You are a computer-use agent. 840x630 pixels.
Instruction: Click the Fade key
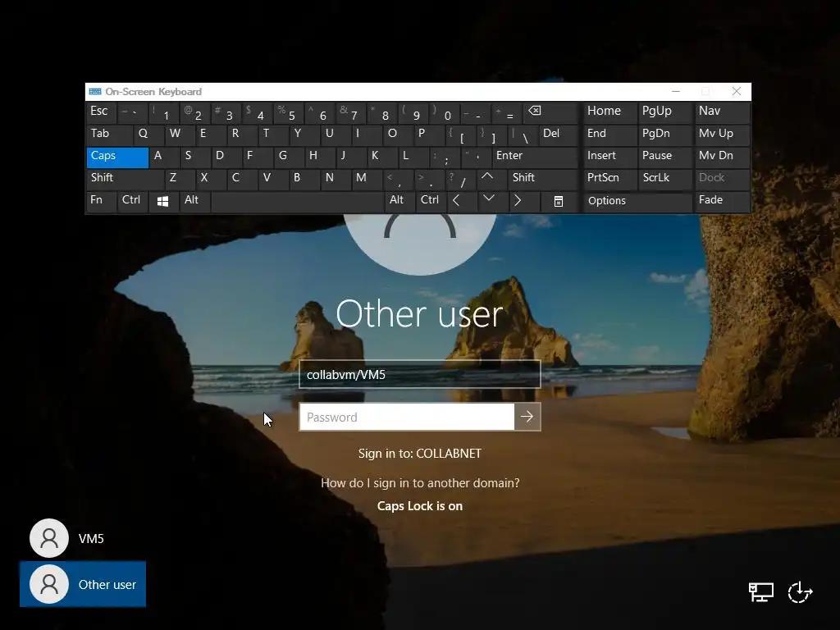[722, 202]
